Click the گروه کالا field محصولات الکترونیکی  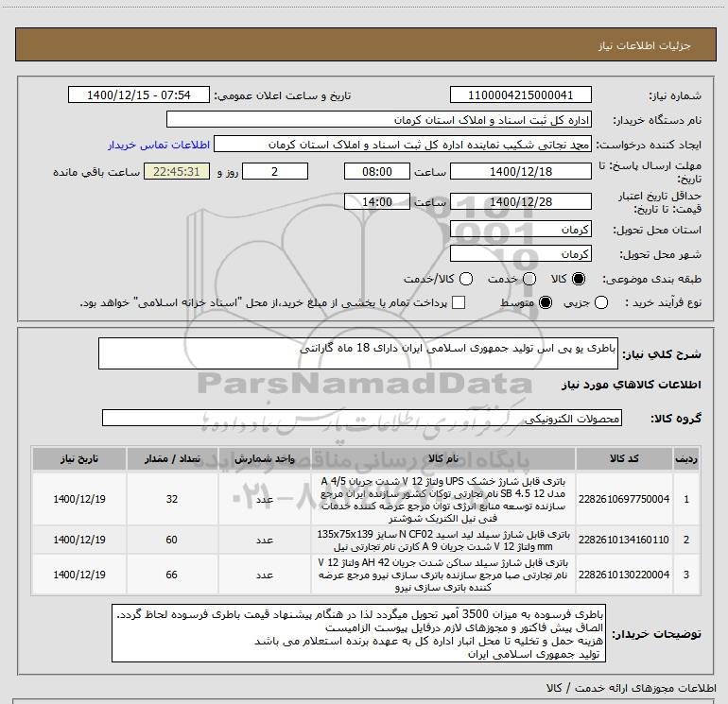tap(362, 418)
